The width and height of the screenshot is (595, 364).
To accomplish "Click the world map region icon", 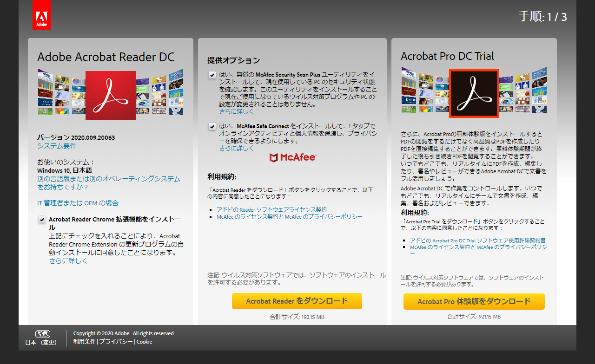I will pyautogui.click(x=43, y=334).
